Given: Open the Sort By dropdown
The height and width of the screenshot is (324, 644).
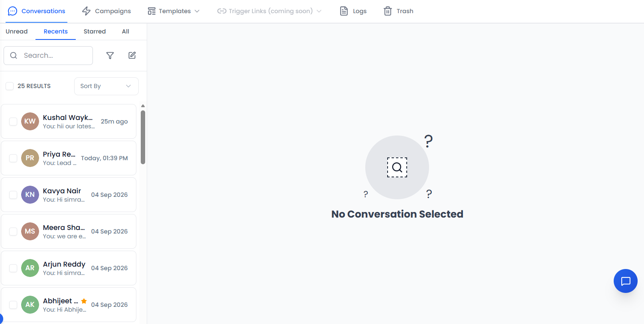Looking at the screenshot, I should [106, 86].
